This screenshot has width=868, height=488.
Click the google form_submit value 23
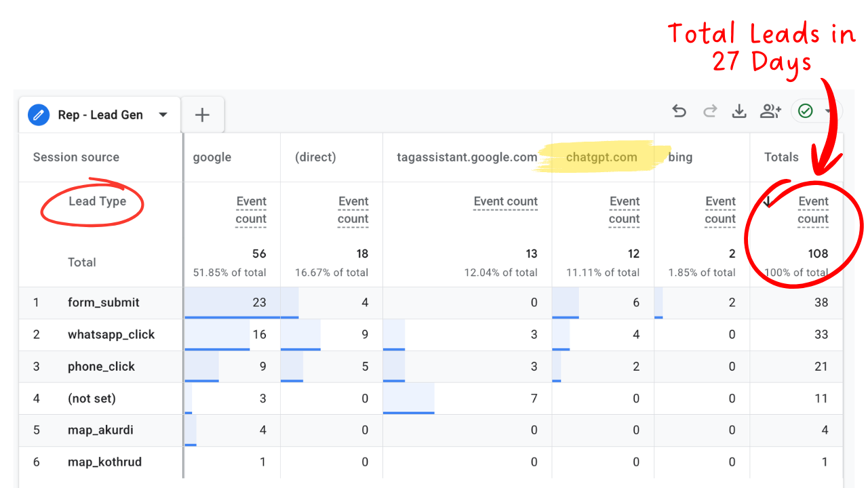coord(259,302)
